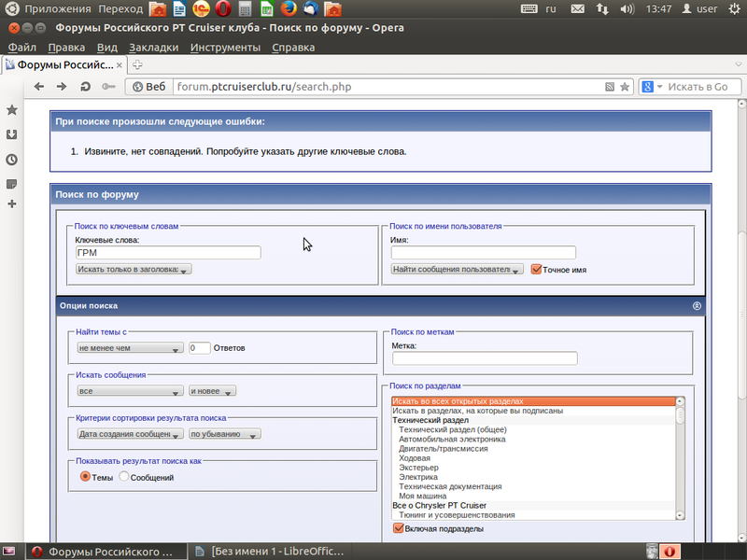The image size is (747, 560).
Task: Open home folder icon next to Переход
Action: [x=158, y=8]
